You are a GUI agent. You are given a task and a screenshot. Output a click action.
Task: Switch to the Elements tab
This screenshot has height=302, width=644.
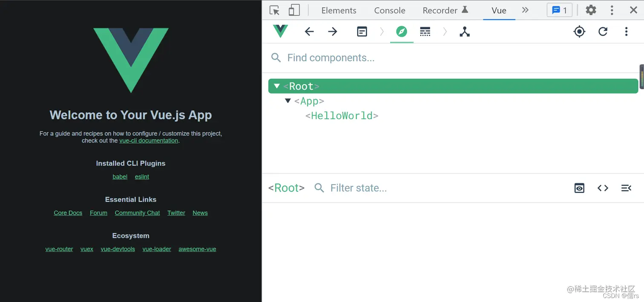pyautogui.click(x=339, y=11)
